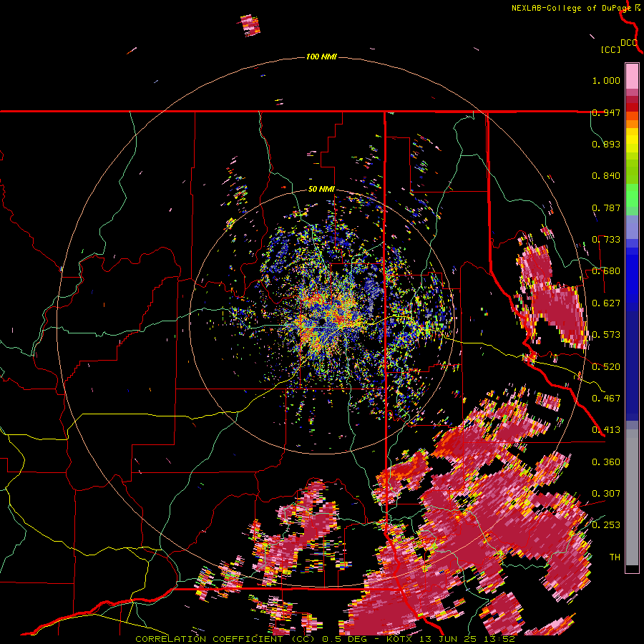Click the 0.627 scale value

(x=606, y=303)
